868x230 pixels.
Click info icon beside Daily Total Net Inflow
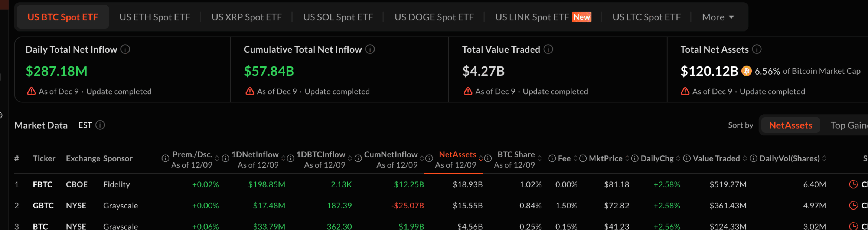(x=125, y=49)
